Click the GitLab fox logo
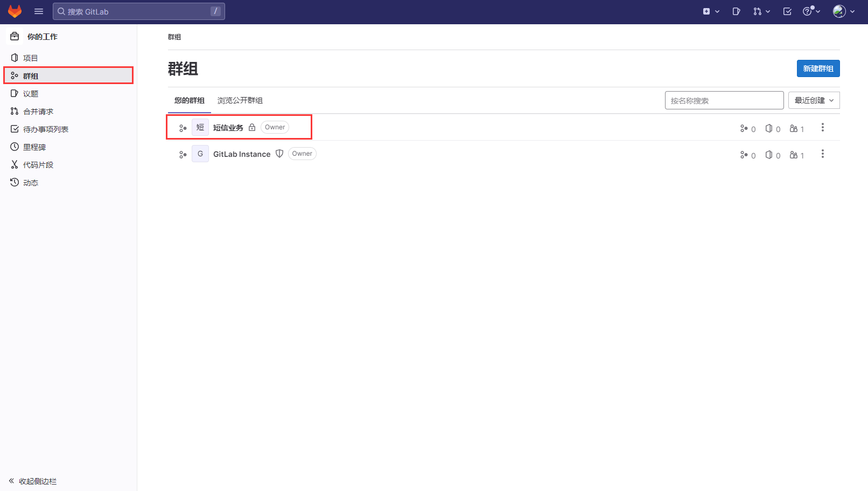This screenshot has height=491, width=868. [x=15, y=11]
